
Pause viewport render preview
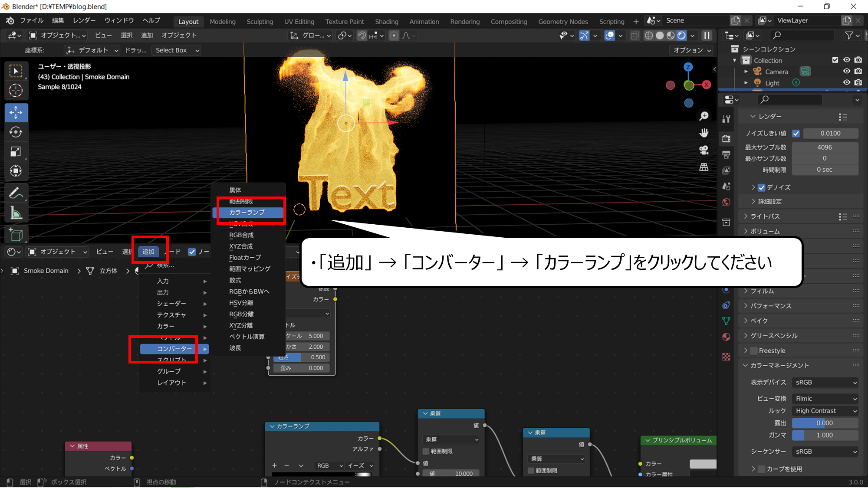point(707,36)
